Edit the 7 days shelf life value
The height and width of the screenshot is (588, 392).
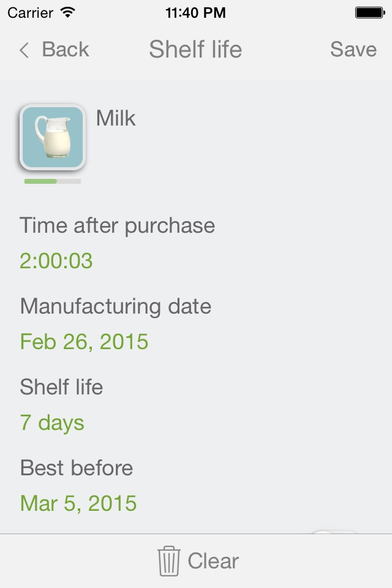pos(52,423)
